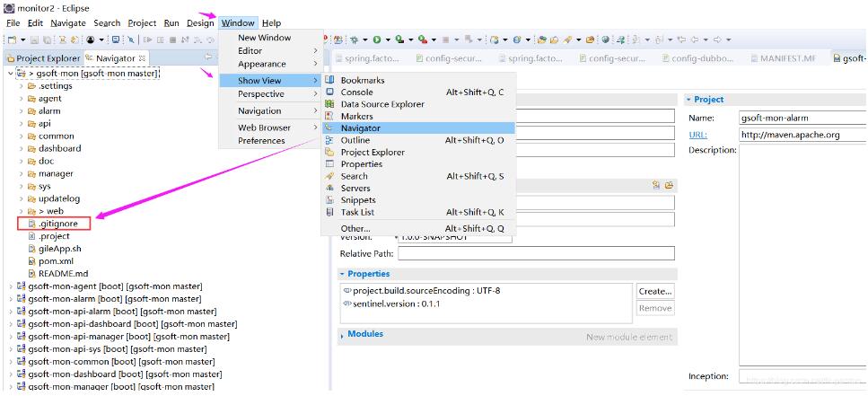Expand the Modules section
The width and height of the screenshot is (868, 396).
(343, 335)
